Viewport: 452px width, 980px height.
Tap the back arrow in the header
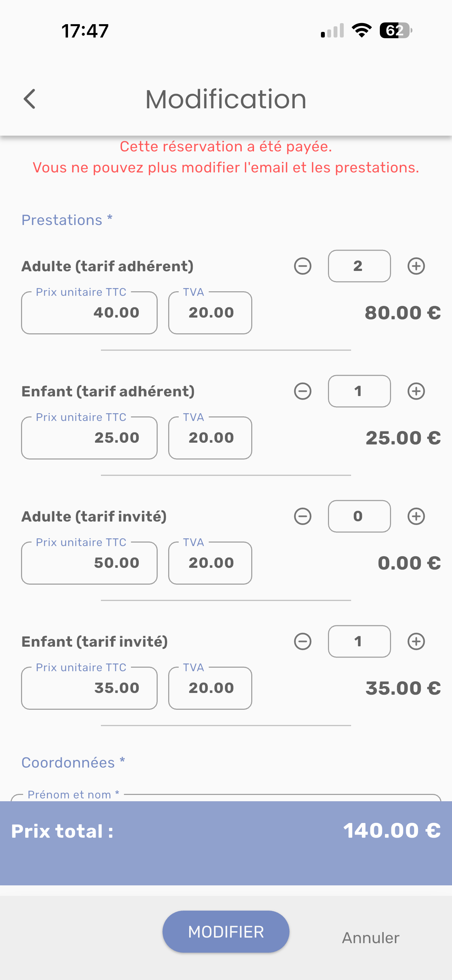30,99
